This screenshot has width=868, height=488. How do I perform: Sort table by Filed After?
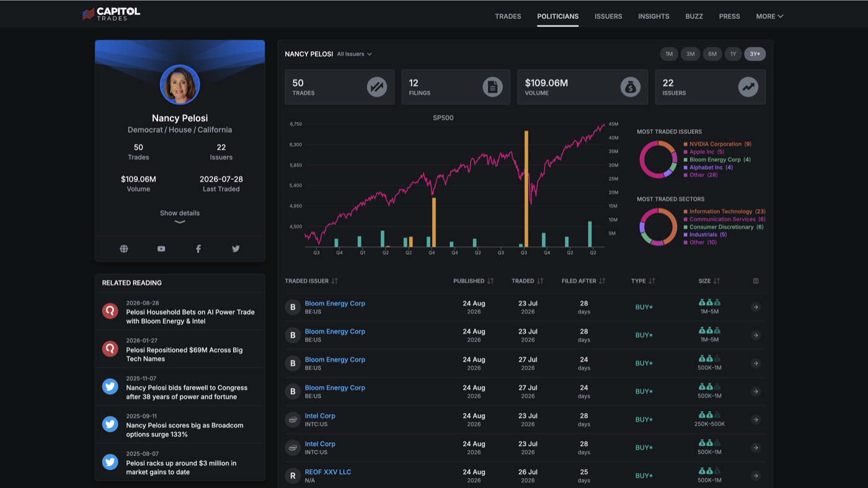click(x=583, y=281)
